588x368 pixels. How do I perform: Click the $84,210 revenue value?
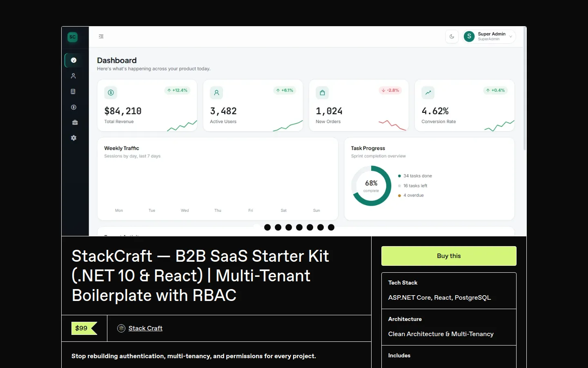click(123, 111)
